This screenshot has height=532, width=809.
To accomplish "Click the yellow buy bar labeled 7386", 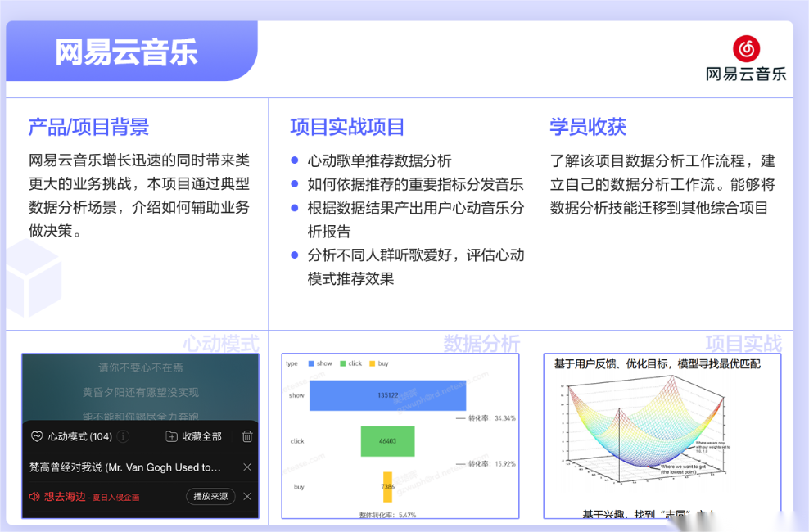I will 387,487.
